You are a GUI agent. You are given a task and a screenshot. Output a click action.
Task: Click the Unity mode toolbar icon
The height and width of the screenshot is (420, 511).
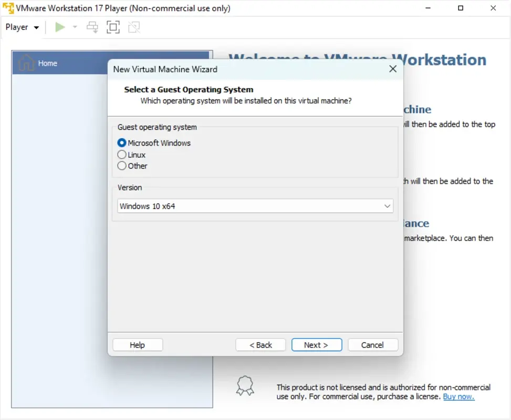pyautogui.click(x=134, y=27)
